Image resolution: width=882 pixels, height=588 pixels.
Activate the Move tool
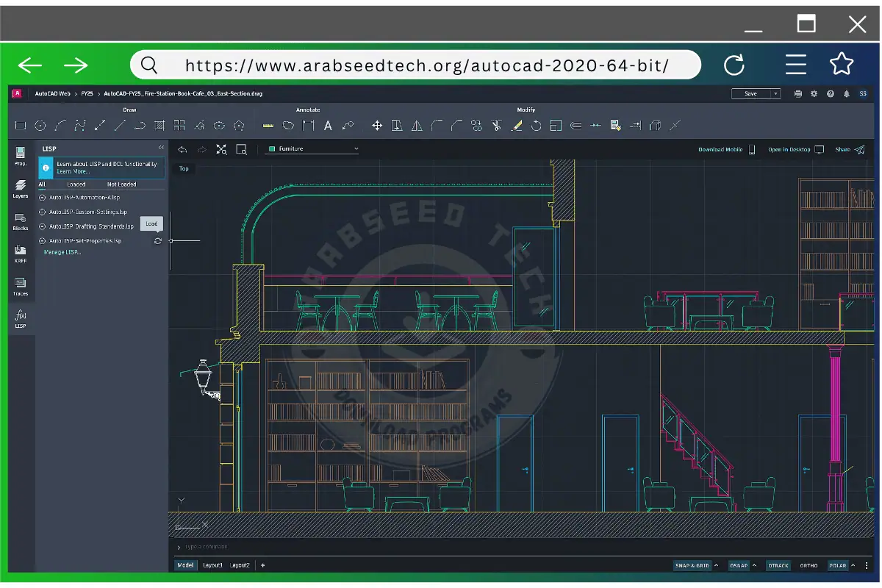377,126
